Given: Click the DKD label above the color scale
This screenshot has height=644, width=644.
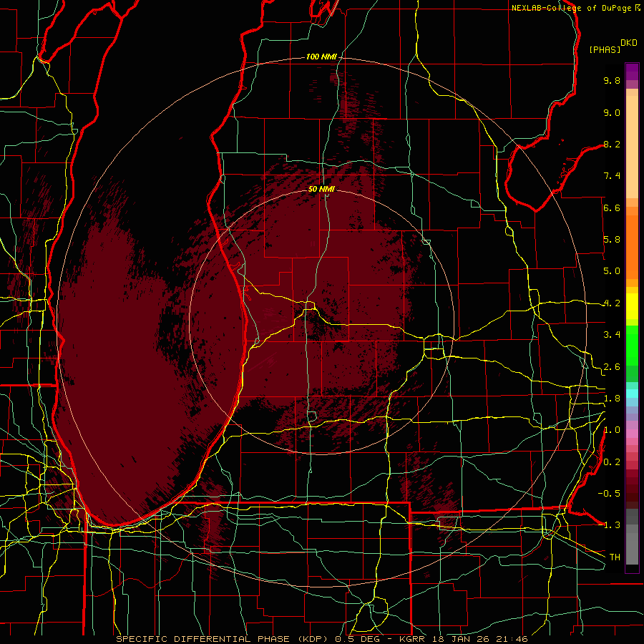Looking at the screenshot, I should click(x=629, y=43).
